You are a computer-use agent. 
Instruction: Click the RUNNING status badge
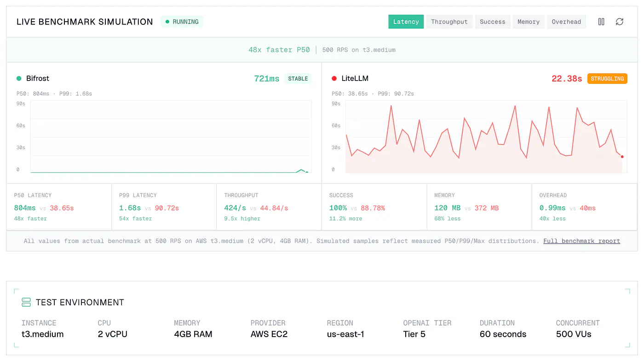point(182,22)
